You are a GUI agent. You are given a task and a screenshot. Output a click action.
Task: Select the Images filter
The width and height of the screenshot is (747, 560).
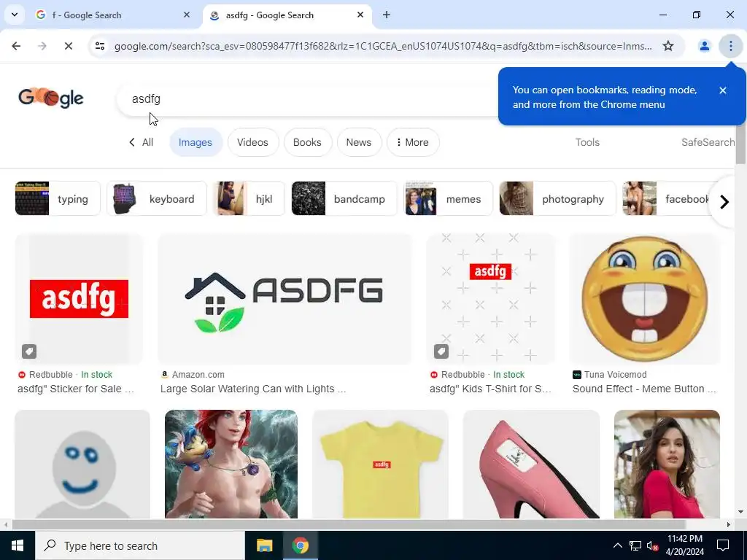(196, 142)
